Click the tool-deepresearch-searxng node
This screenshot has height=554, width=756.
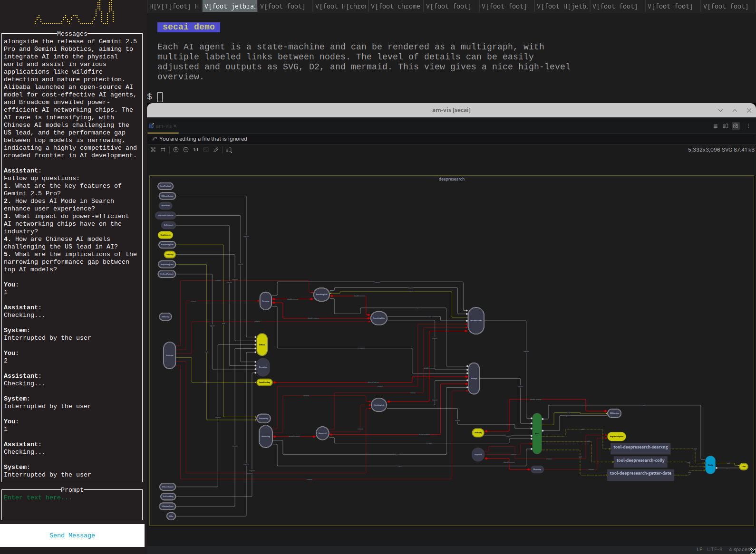pyautogui.click(x=640, y=447)
